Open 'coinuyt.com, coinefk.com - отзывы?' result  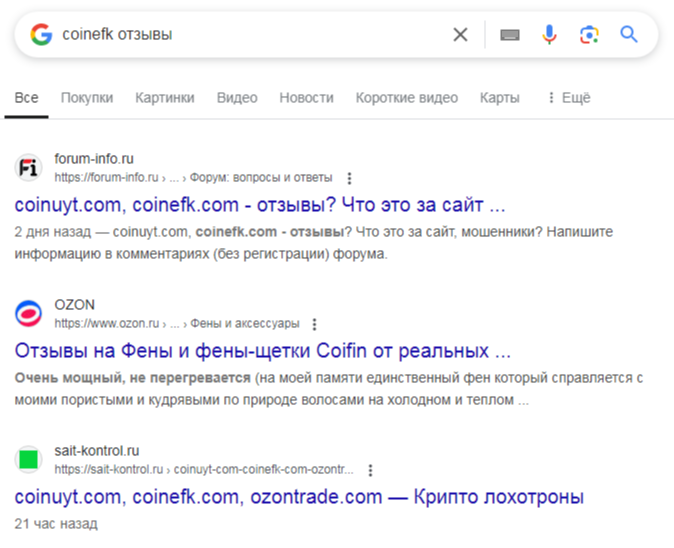tap(260, 205)
